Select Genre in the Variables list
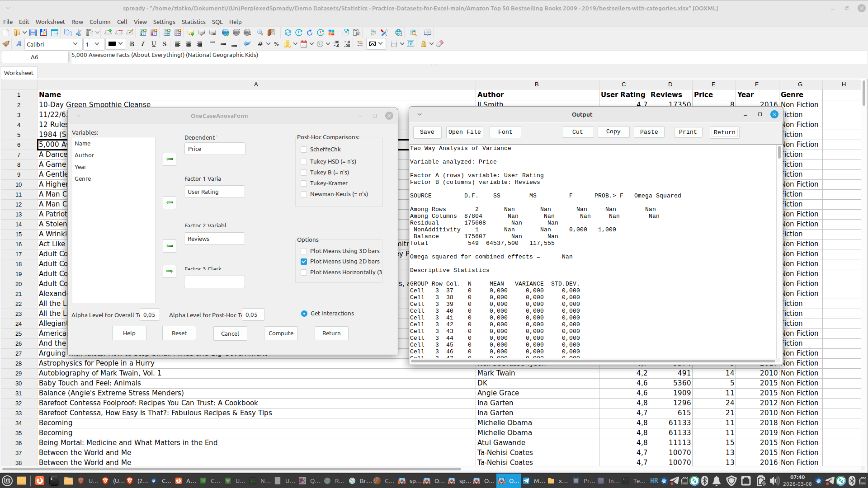Image resolution: width=868 pixels, height=488 pixels. point(83,179)
